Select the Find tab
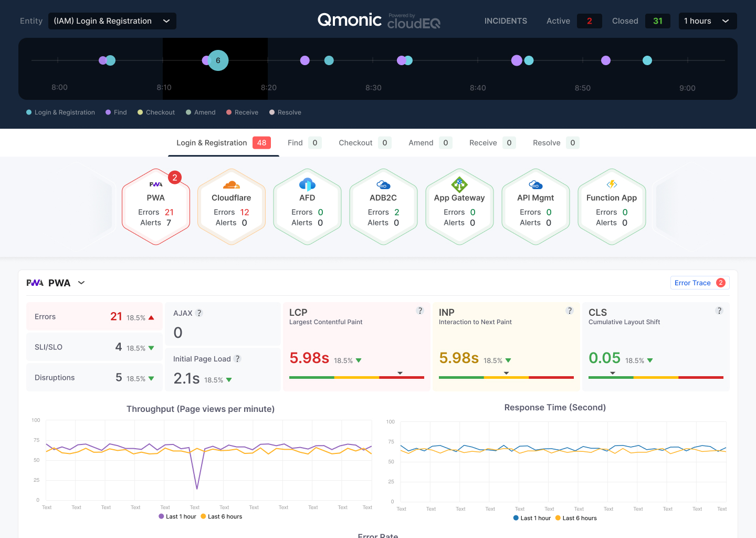Viewport: 756px width, 538px height. (304, 143)
